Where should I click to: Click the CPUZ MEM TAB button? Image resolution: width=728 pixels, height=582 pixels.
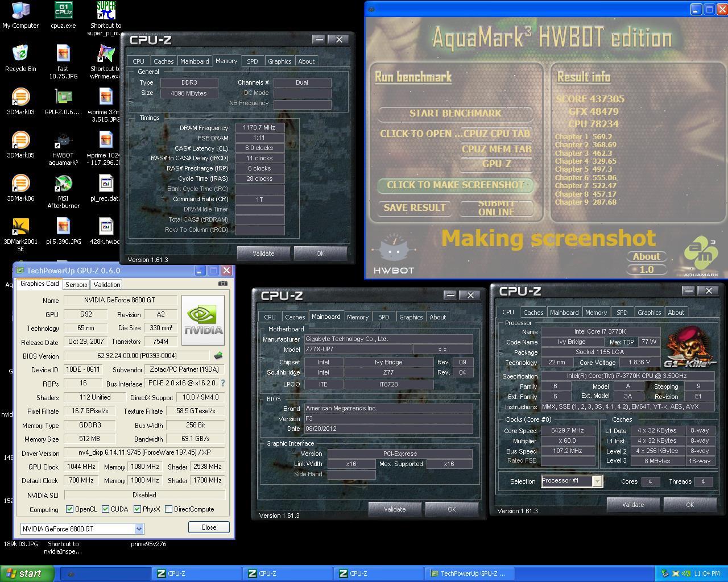point(497,149)
